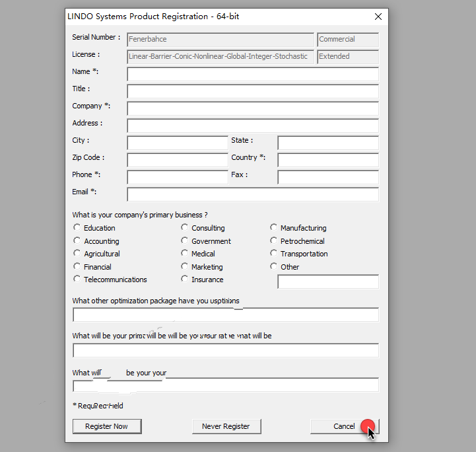Click the dialog title LINDO Systems Product Registration

coord(153,17)
